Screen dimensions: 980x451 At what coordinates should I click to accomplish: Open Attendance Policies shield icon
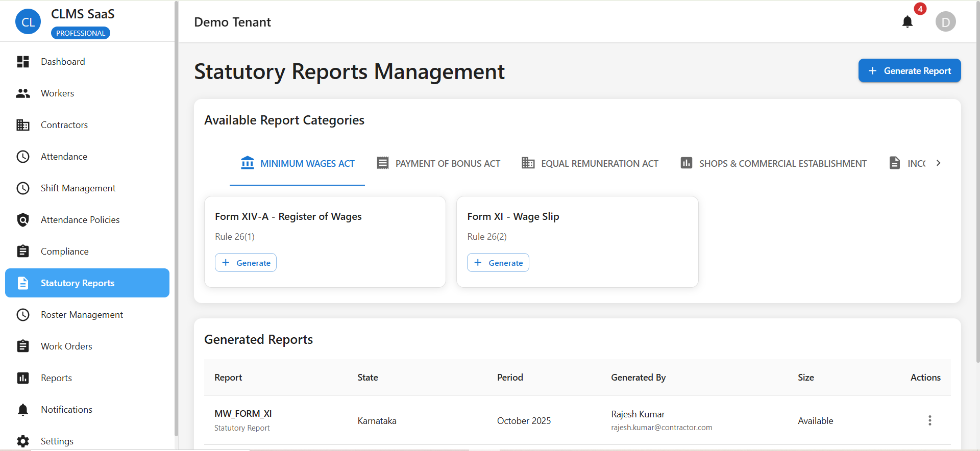pos(23,220)
